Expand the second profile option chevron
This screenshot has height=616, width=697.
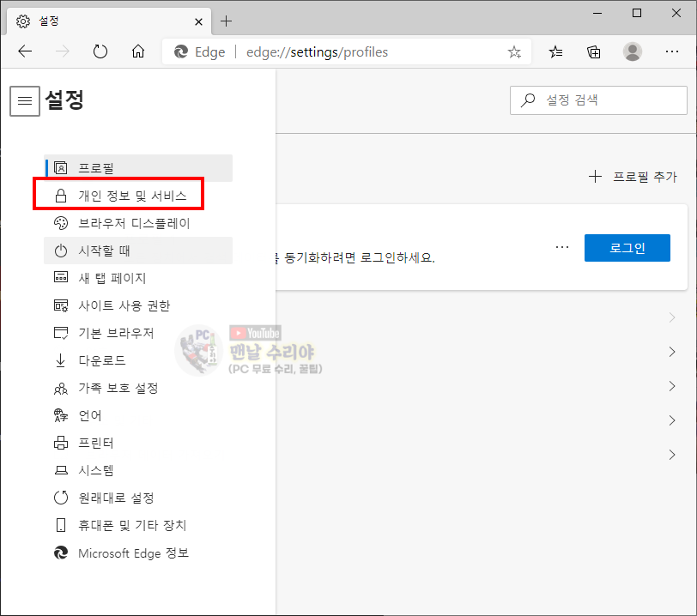(672, 352)
